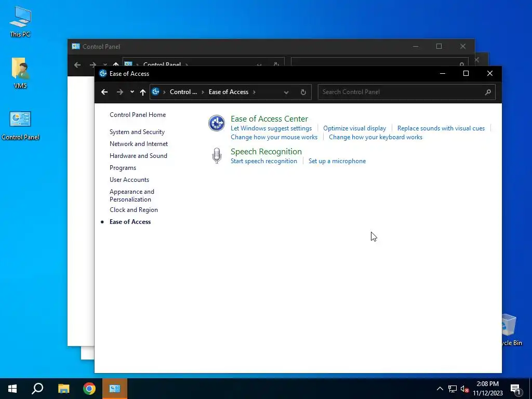Click the Speech Recognition microphone icon
Viewport: 532px width, 399px height.
(x=217, y=155)
